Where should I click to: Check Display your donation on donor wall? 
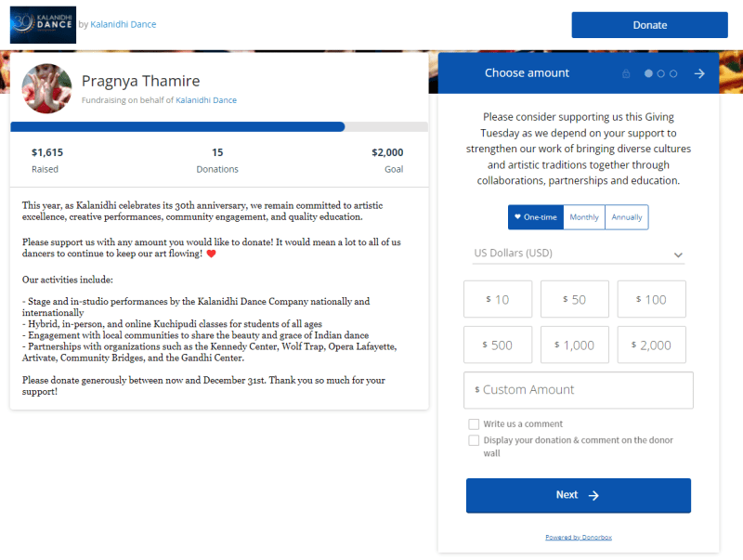[x=474, y=440]
